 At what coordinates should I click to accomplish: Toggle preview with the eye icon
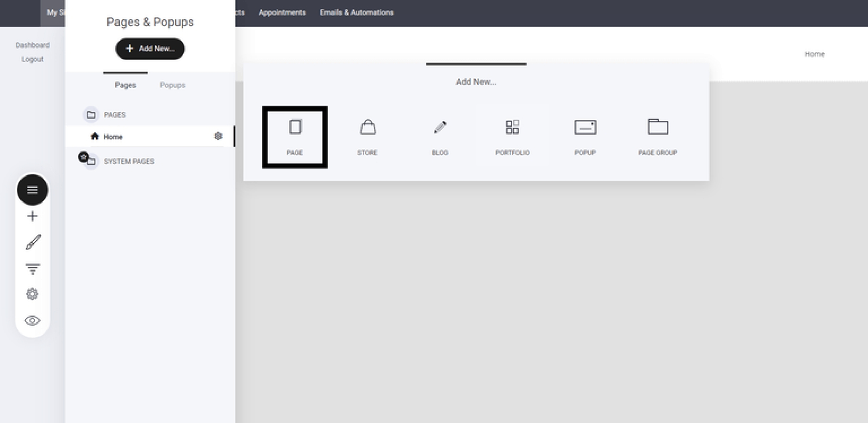pyautogui.click(x=32, y=320)
